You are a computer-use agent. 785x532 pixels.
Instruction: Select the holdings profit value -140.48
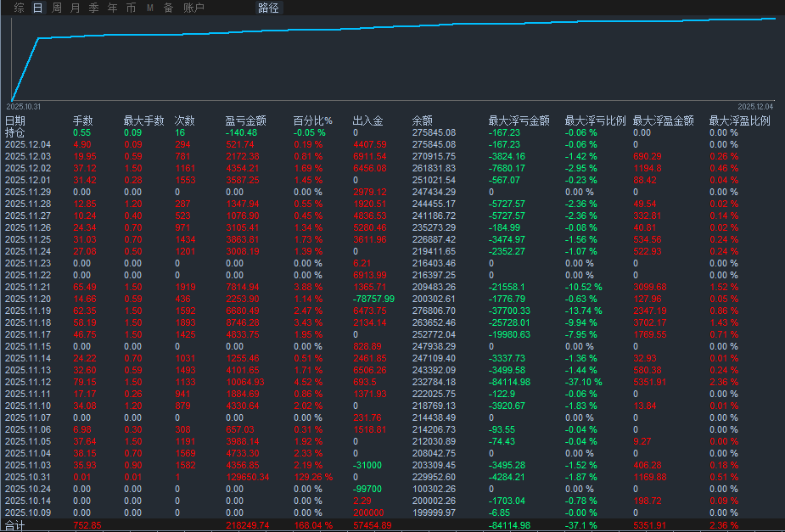click(241, 132)
